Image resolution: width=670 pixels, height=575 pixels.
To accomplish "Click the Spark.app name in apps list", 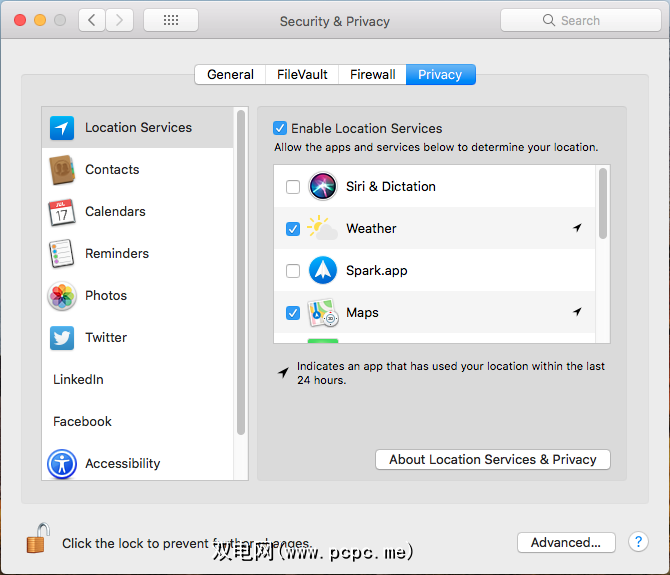I will [376, 270].
